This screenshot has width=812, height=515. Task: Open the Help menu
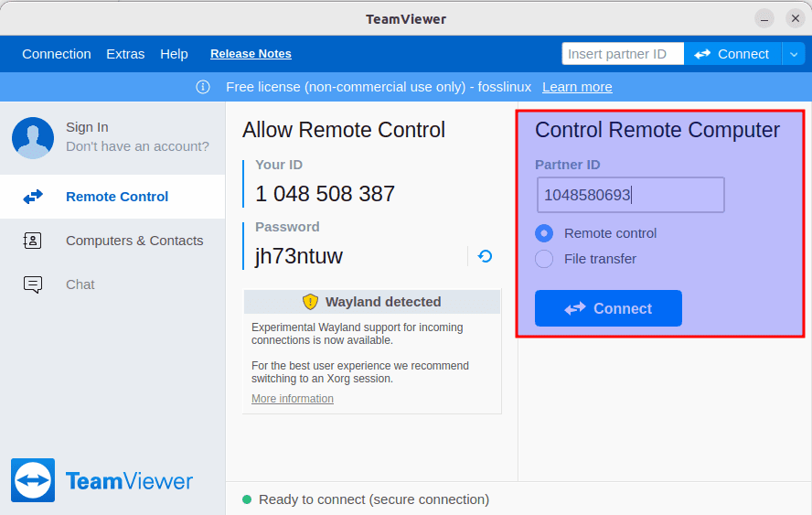[174, 54]
